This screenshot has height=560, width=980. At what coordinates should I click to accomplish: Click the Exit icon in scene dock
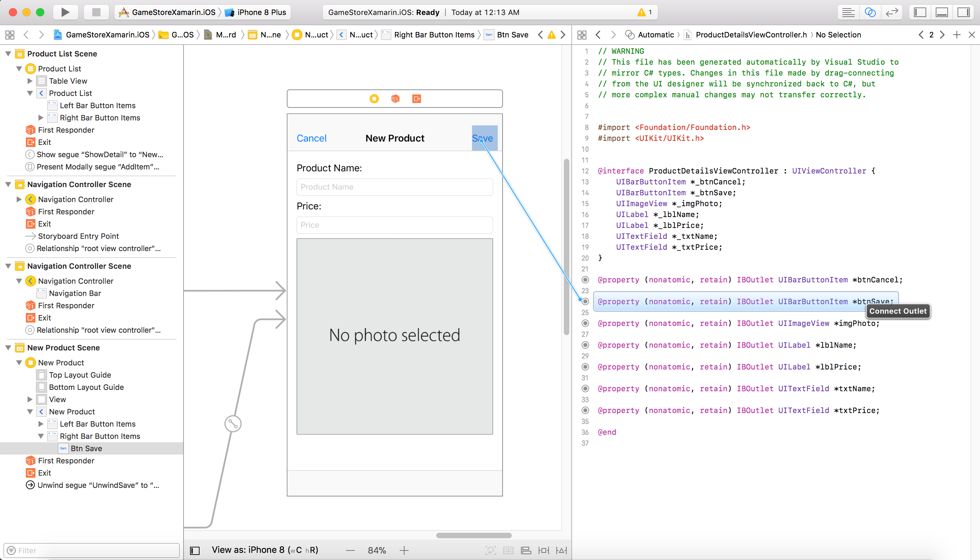[x=416, y=99]
